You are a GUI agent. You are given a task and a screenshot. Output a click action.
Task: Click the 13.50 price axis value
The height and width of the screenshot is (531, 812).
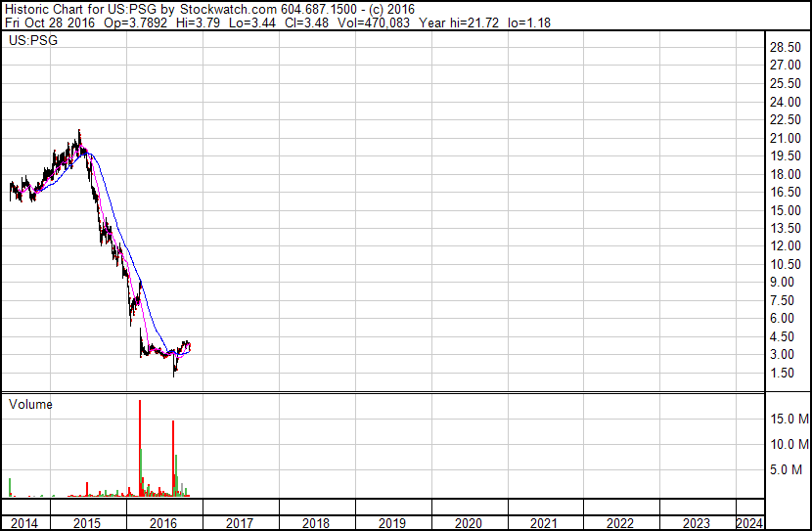(x=786, y=228)
